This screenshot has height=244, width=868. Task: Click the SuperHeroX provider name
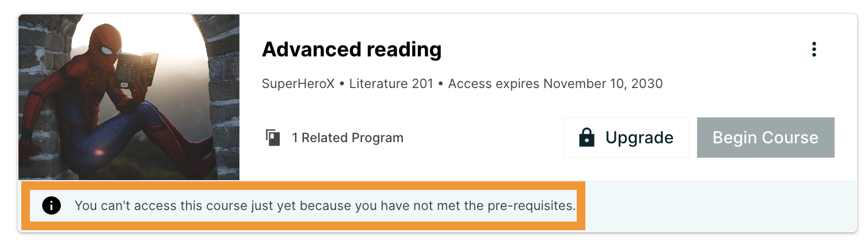tap(298, 84)
